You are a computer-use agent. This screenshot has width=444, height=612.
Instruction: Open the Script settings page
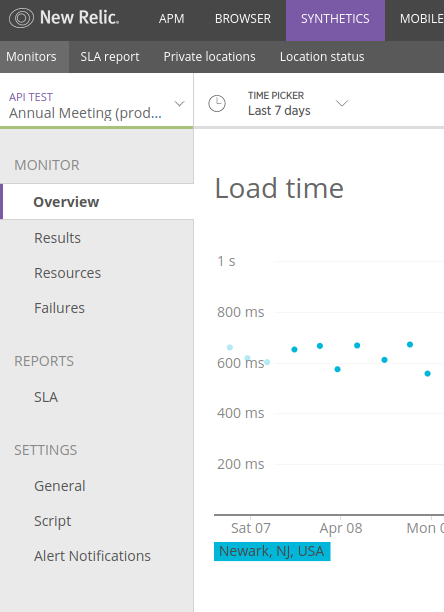click(53, 521)
